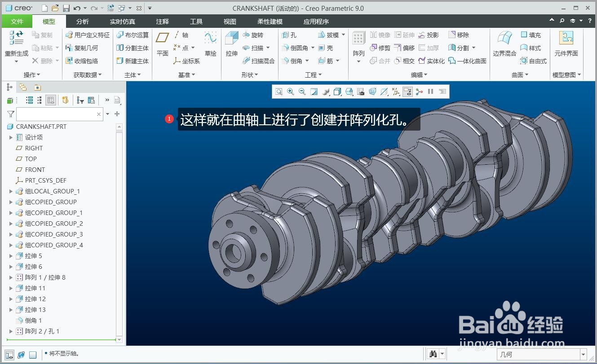
Task: Open the ribbon search magnifier icon
Action: [562, 21]
